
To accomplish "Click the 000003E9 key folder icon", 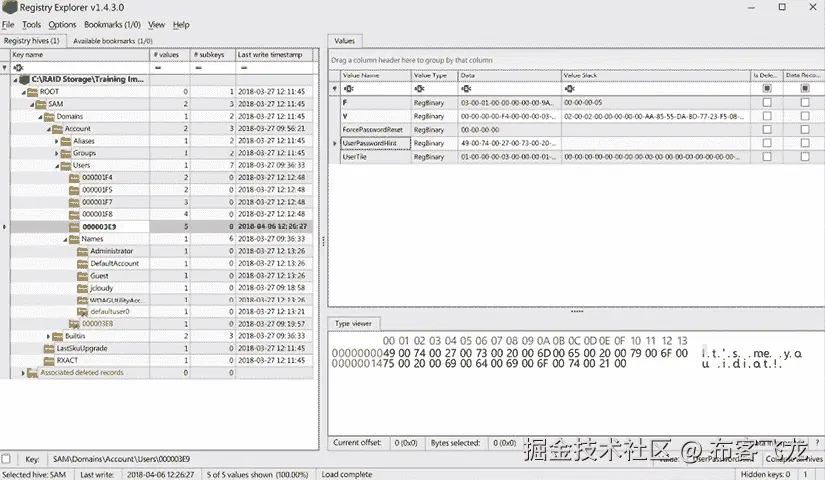I will [74, 227].
